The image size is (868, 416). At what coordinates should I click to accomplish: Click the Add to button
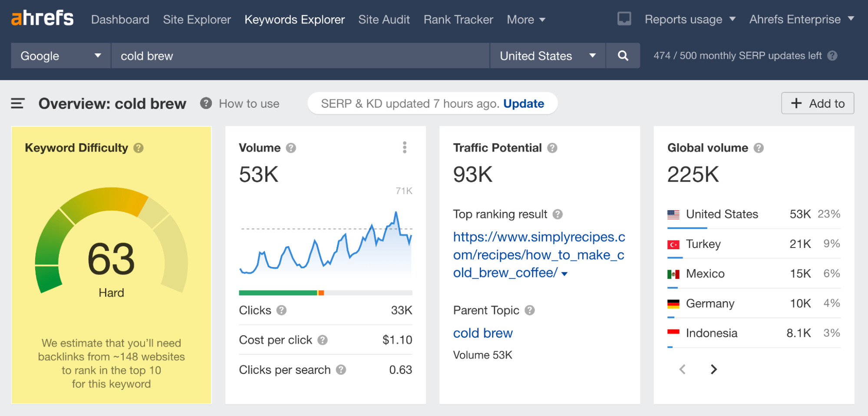[818, 103]
